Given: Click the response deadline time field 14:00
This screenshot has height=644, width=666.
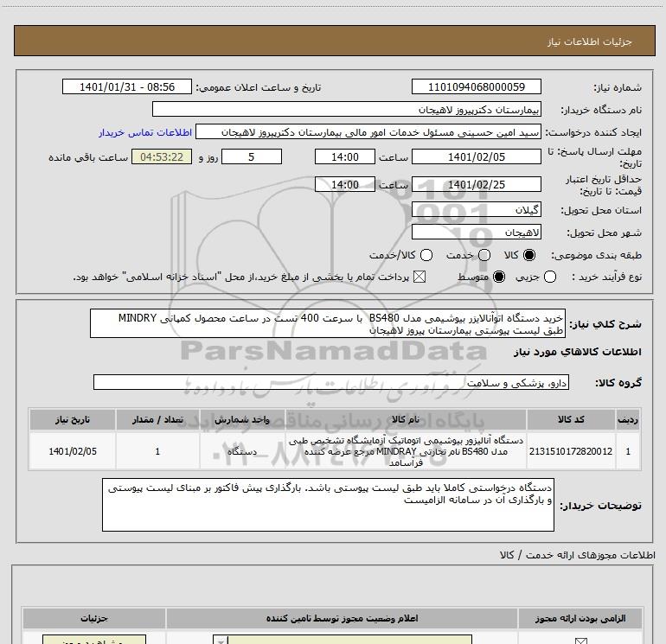Looking at the screenshot, I should 345,156.
